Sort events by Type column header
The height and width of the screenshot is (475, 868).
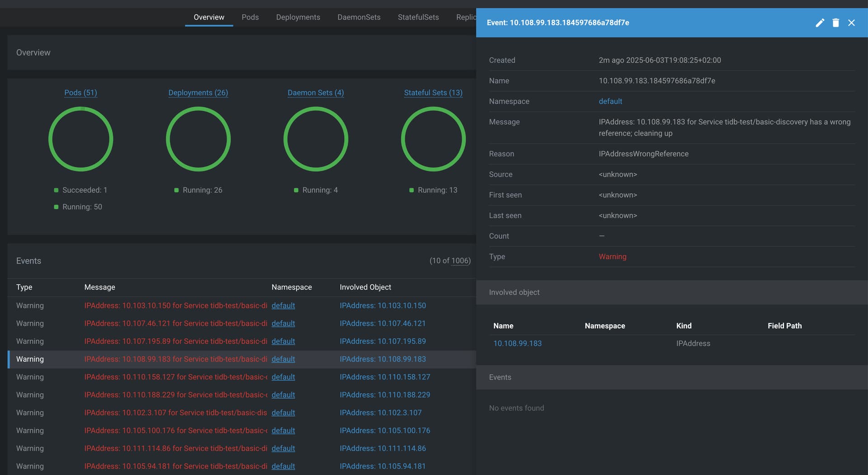tap(24, 287)
